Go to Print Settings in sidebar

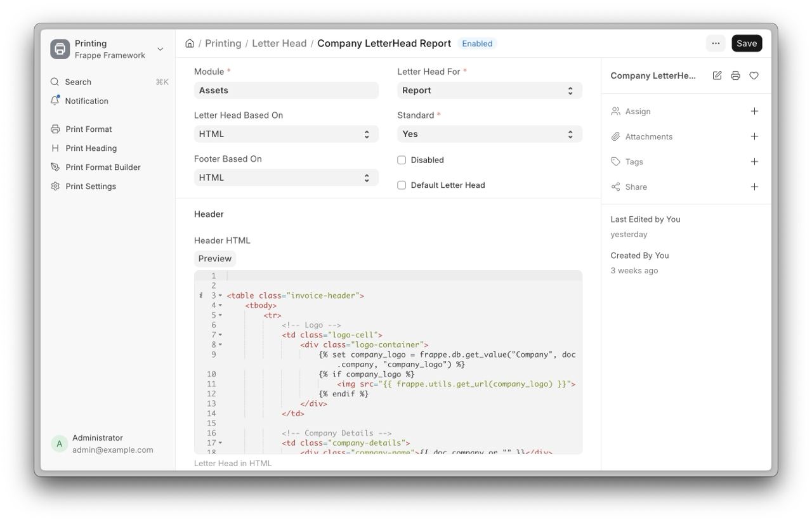click(x=91, y=186)
